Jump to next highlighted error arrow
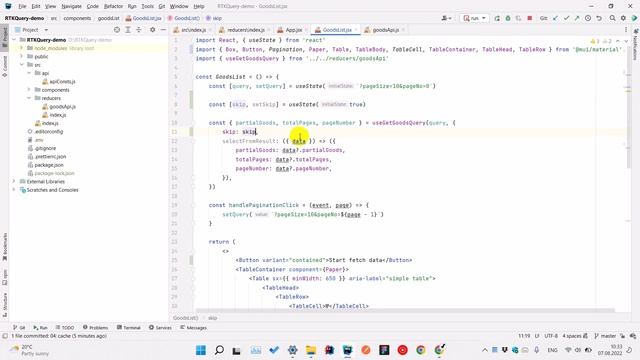The image size is (640, 360). 626,41
